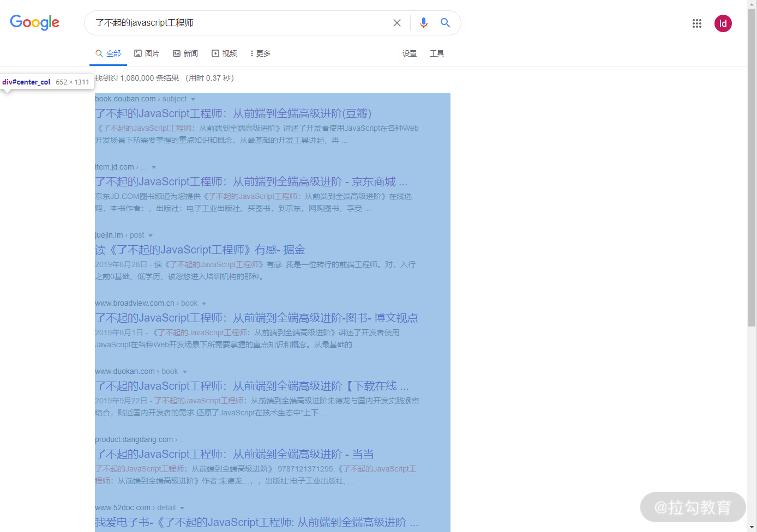Click the book.douban.com URL breadcrumb

[141, 99]
